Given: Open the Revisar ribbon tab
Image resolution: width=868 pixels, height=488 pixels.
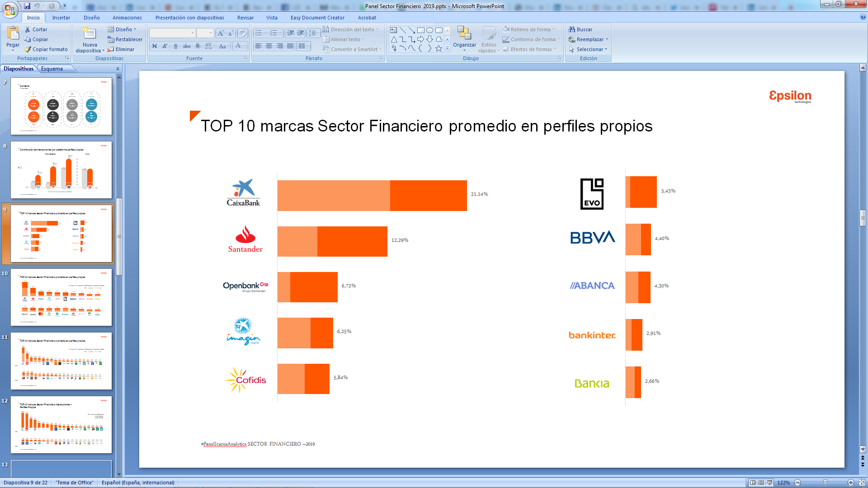Looking at the screenshot, I should 245,18.
